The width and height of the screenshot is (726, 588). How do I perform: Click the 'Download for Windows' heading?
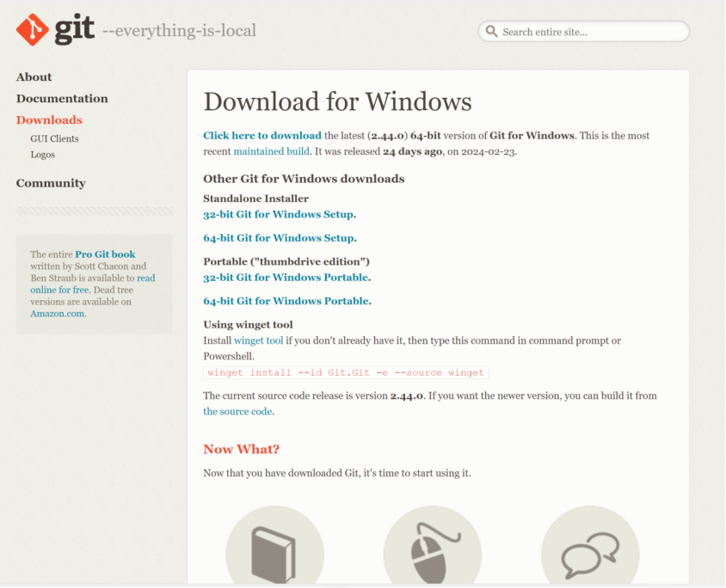tap(337, 101)
